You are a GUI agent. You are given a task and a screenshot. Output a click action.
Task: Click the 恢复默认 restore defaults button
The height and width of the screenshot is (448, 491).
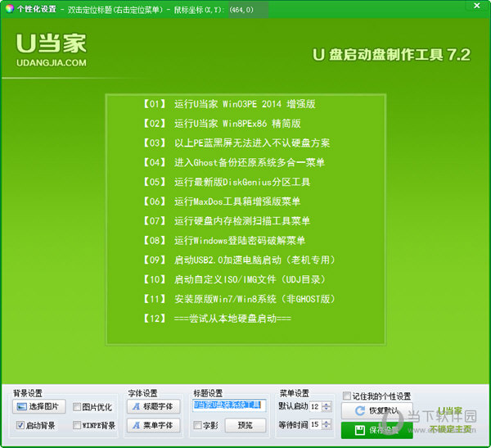tap(377, 410)
